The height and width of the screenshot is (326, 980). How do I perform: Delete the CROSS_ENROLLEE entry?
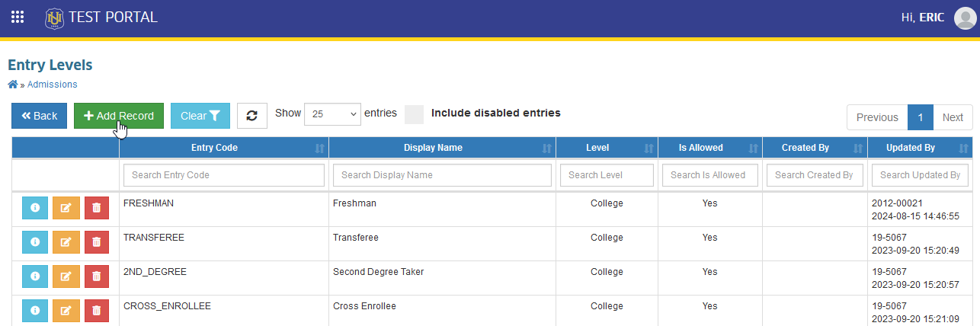point(96,310)
